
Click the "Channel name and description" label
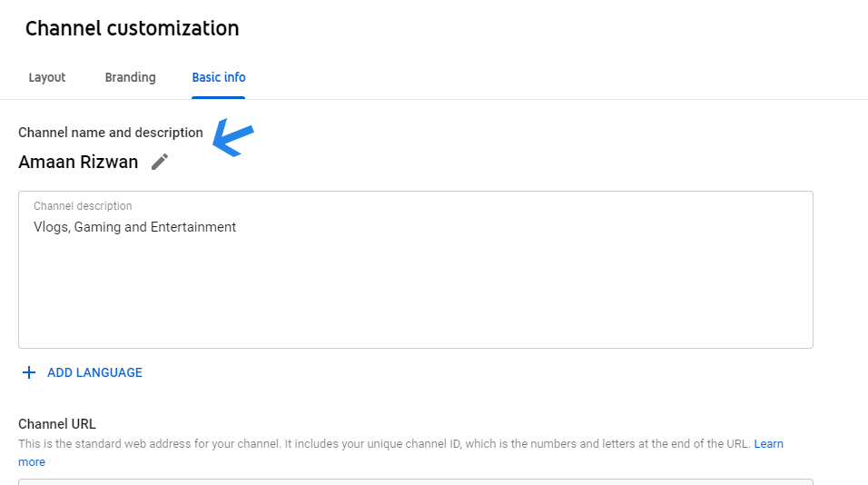(x=111, y=133)
